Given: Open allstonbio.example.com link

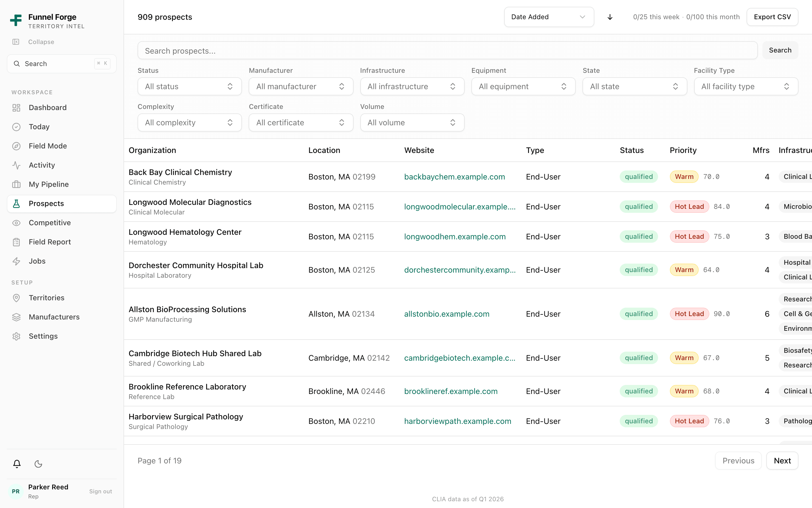Looking at the screenshot, I should (x=447, y=314).
